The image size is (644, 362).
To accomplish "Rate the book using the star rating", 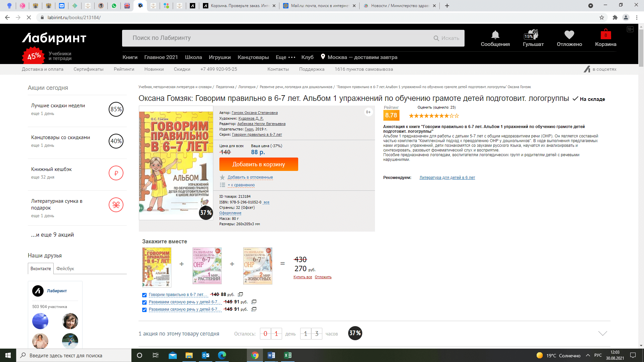I will click(434, 116).
